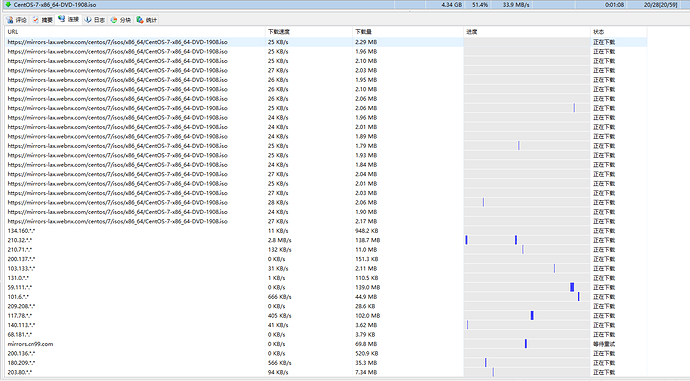This screenshot has width=690, height=381.
Task: Click the progress bar of peer 59.111.*.*
Action: click(x=527, y=287)
